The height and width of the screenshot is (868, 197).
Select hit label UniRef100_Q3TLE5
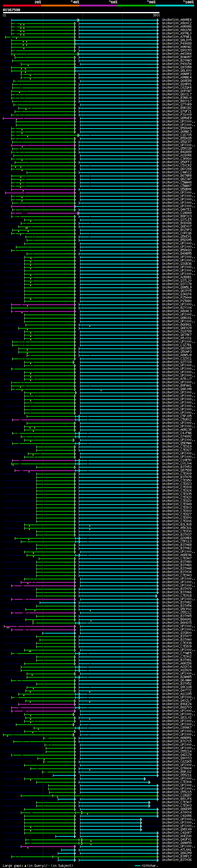[x=177, y=220]
